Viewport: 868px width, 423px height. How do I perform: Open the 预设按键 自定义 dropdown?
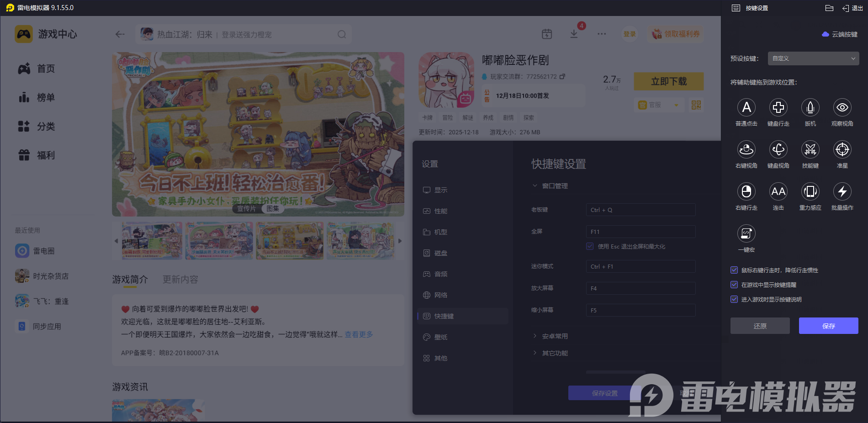[813, 58]
